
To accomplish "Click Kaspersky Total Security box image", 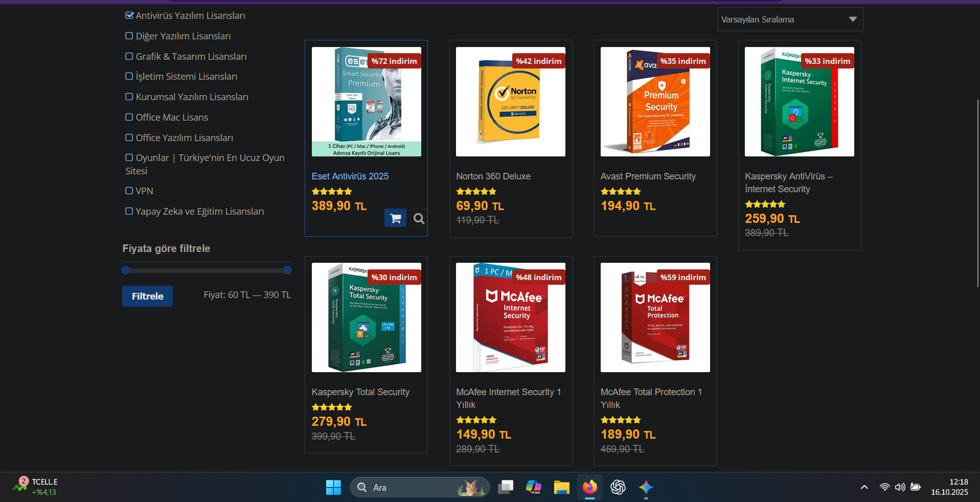I will pos(367,317).
